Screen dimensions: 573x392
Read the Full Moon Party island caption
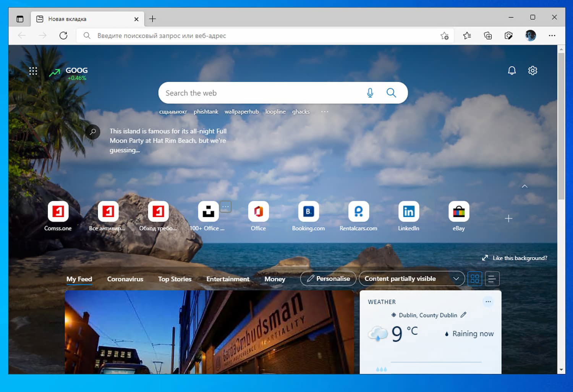[168, 141]
